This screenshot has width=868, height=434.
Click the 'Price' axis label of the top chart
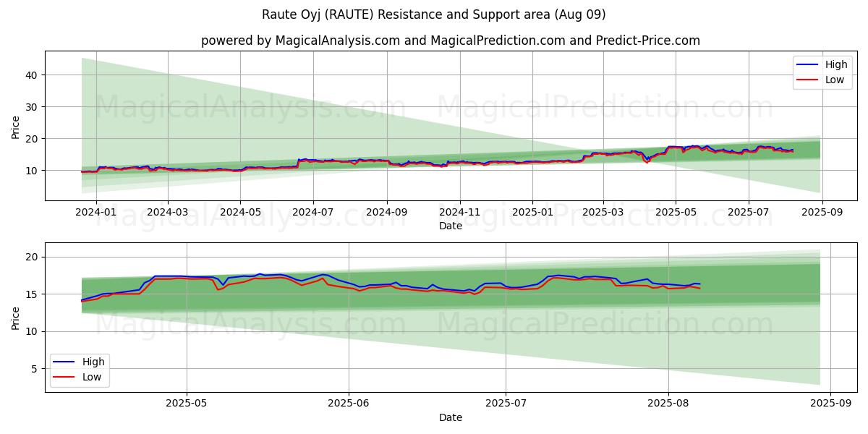16,126
